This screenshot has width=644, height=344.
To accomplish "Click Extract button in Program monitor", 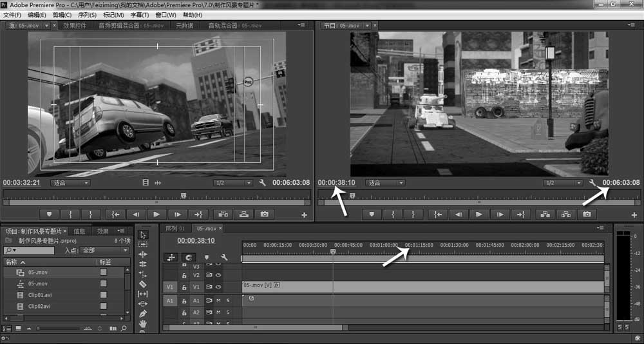I will click(566, 214).
